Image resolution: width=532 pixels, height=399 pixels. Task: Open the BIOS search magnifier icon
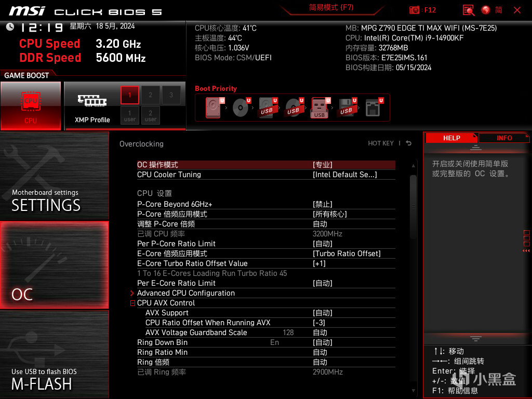tap(469, 10)
